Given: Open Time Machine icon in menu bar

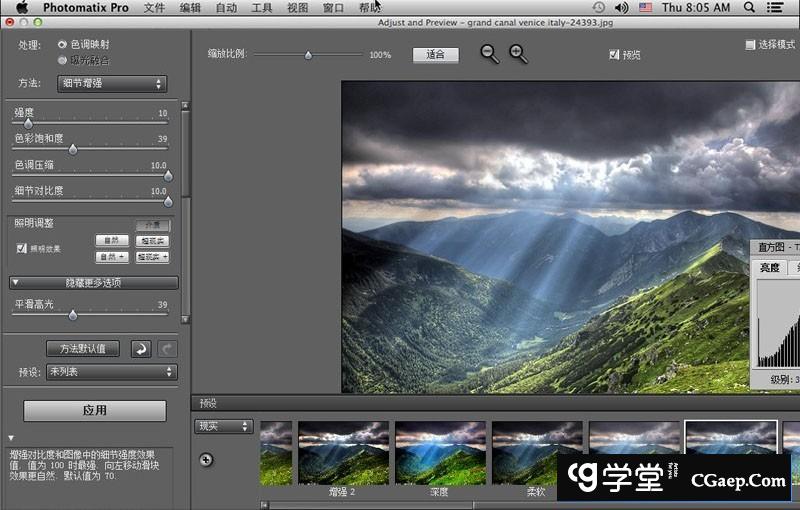Looking at the screenshot, I should coord(598,7).
